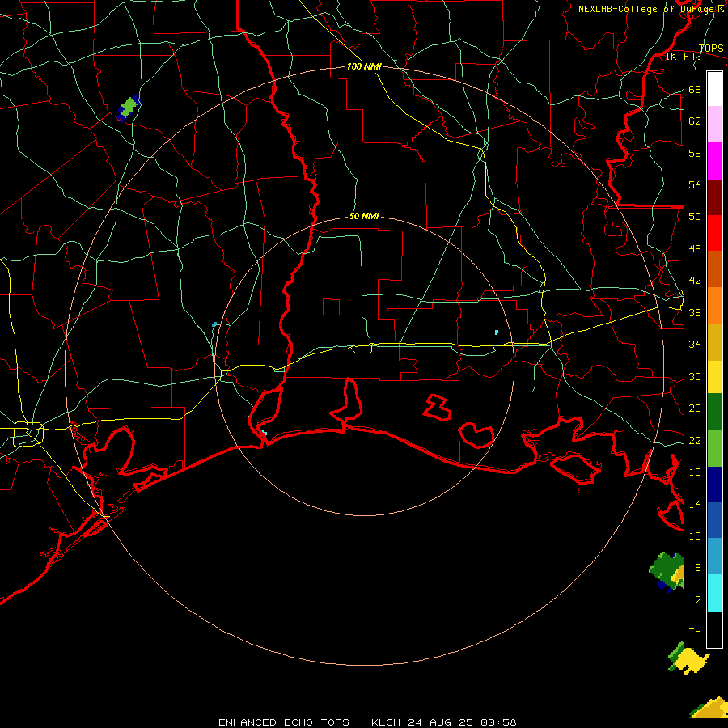Click the 30 scale value
The height and width of the screenshot is (728, 728).
[x=695, y=376]
